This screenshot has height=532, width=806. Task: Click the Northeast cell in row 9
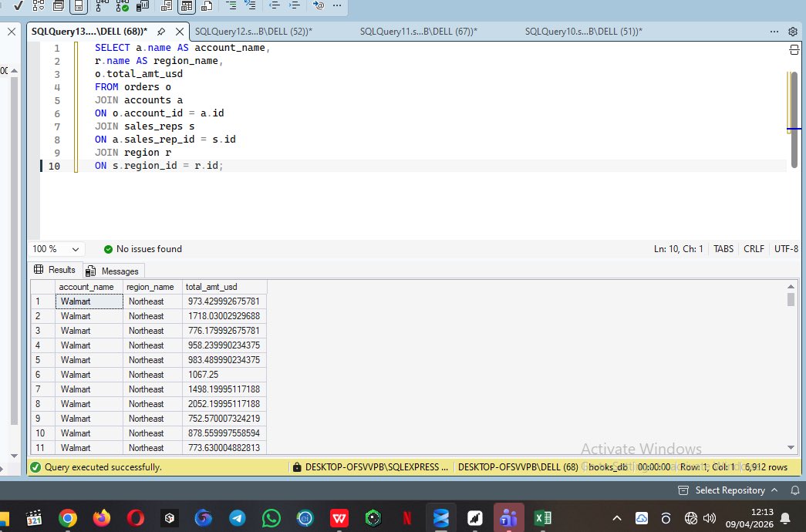[x=152, y=419]
